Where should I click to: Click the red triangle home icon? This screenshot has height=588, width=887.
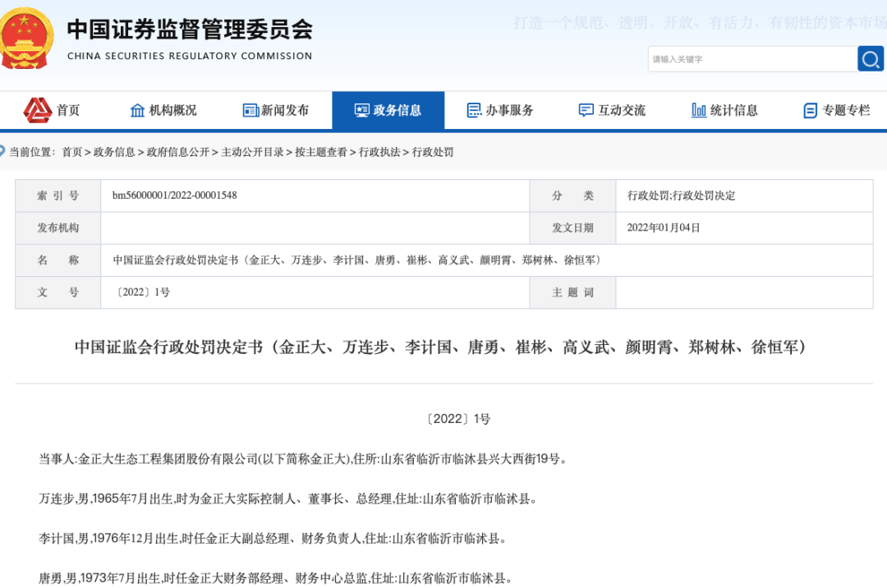[x=37, y=110]
